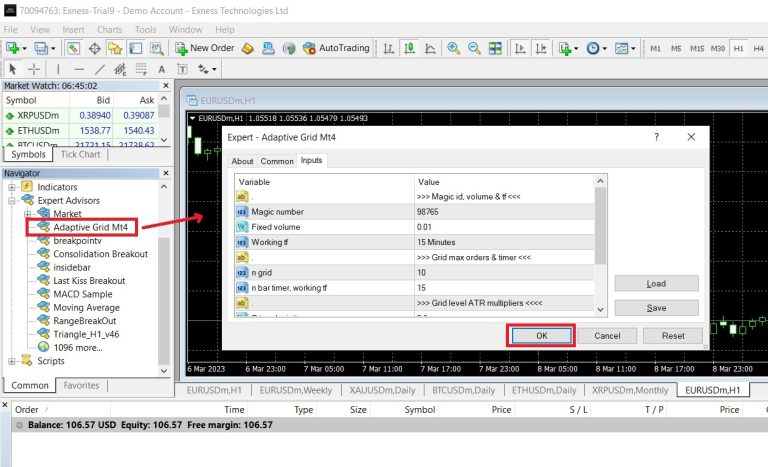Screen dimensions: 768x467
Task: Click the tile windows grid icon
Action: 495,48
